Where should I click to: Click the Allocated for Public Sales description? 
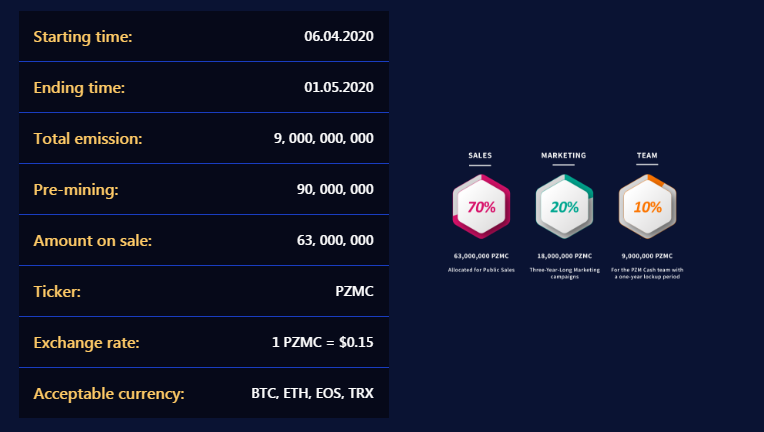click(x=481, y=270)
